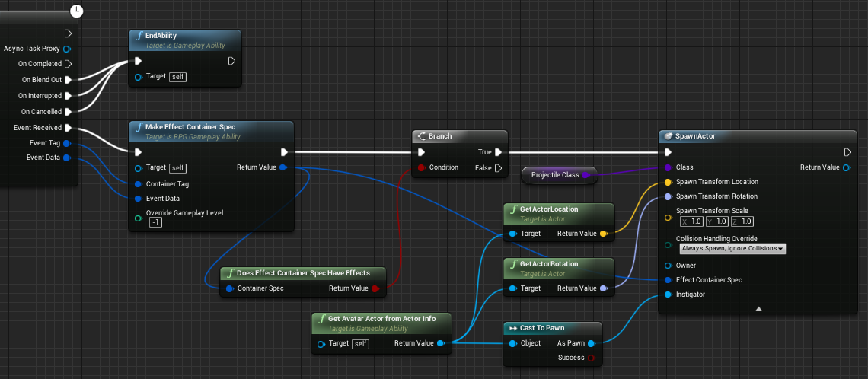
Task: Click the red Condition pin on Branch
Action: [421, 167]
